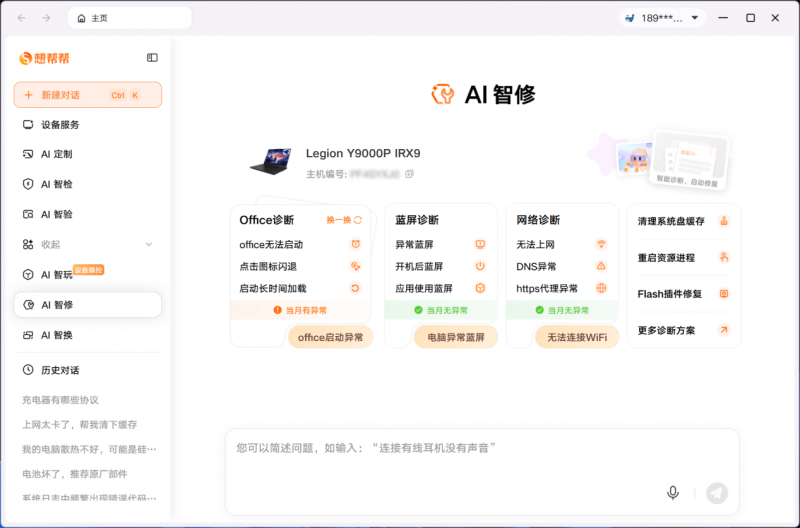Viewport: 800px width, 528px height.
Task: Click the 应用使用蓝屏 cube icon
Action: pyautogui.click(x=480, y=288)
